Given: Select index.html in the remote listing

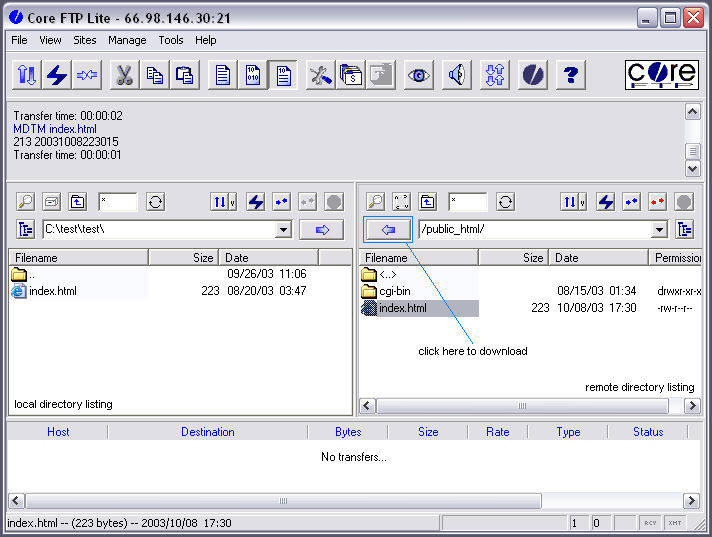Looking at the screenshot, I should click(403, 308).
